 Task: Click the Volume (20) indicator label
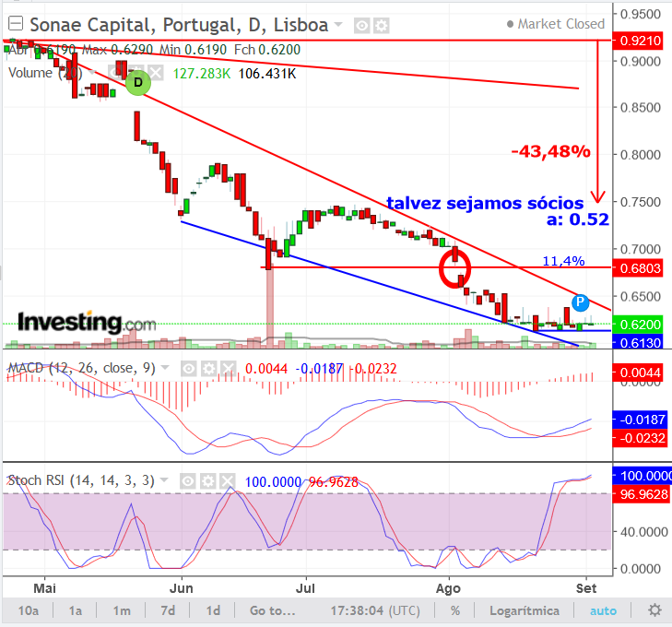click(44, 73)
